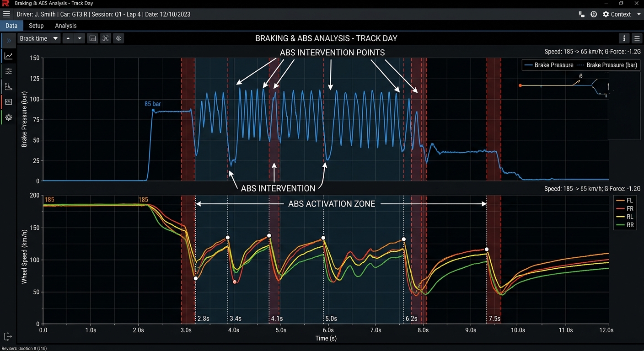Select the scatter curve plot sidebar icon
This screenshot has width=644, height=351.
(9, 86)
